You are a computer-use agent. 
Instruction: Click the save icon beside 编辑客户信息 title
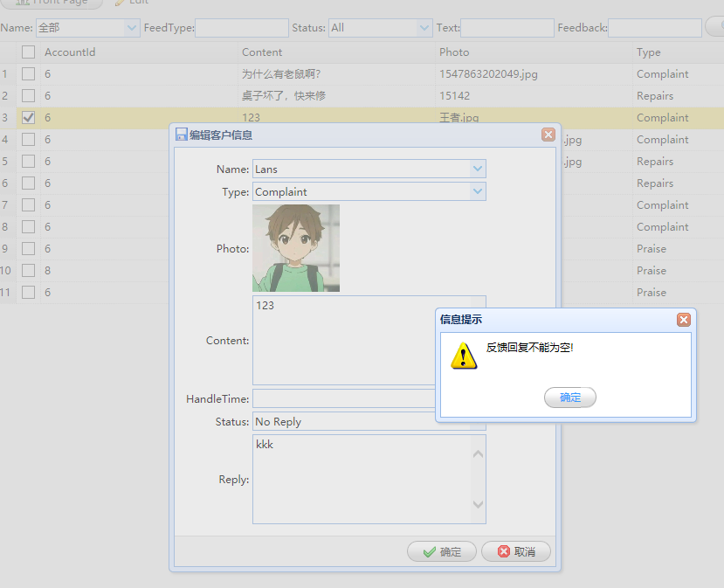182,135
